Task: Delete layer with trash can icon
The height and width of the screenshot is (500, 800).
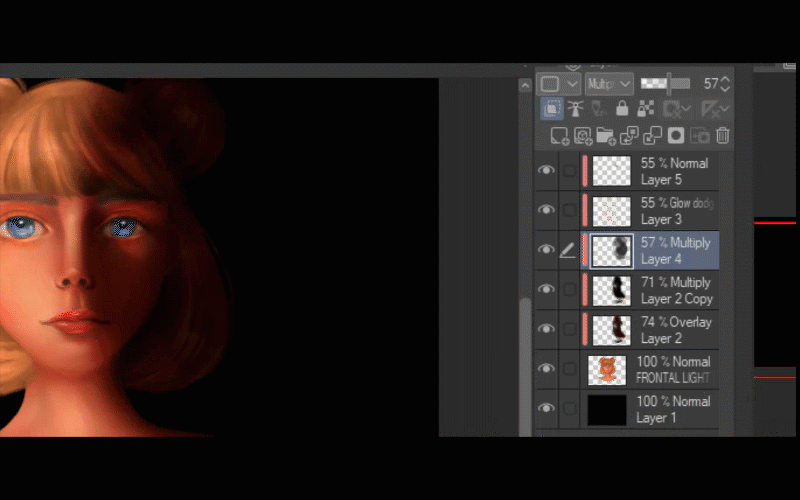Action: [723, 136]
